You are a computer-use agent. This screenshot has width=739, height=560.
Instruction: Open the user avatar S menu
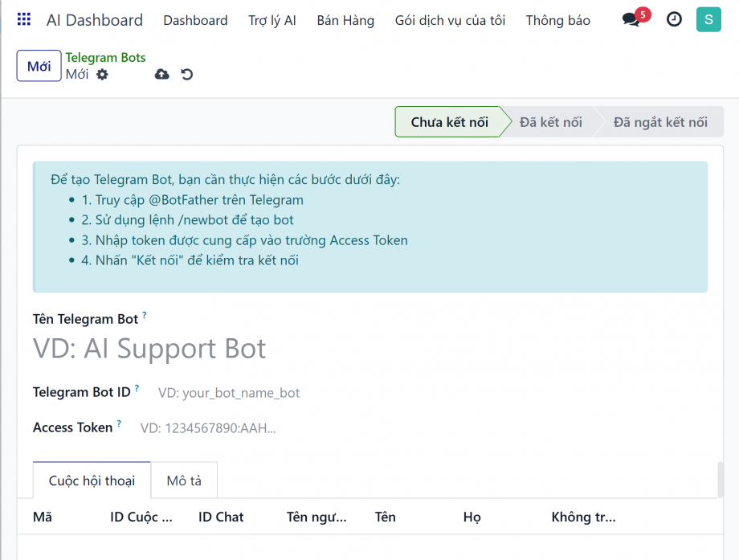[708, 20]
